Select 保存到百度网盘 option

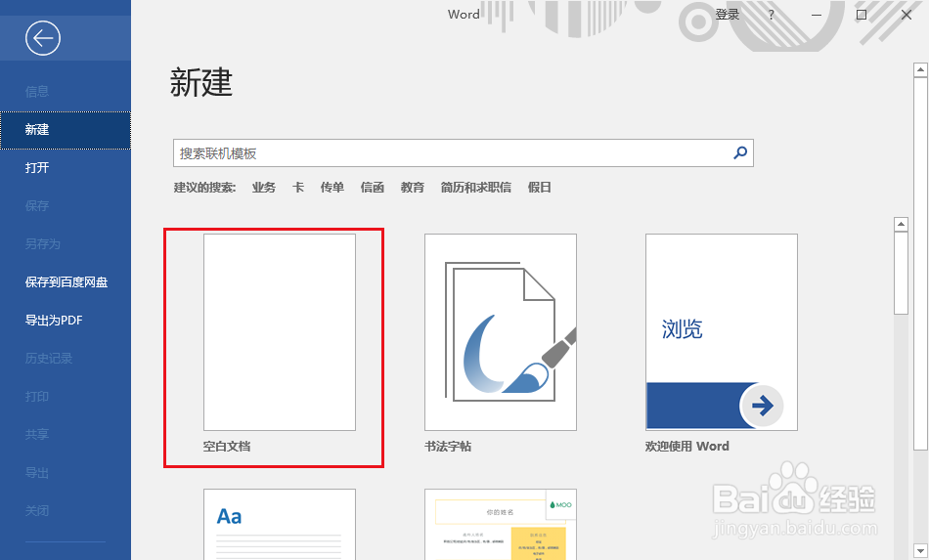(66, 282)
